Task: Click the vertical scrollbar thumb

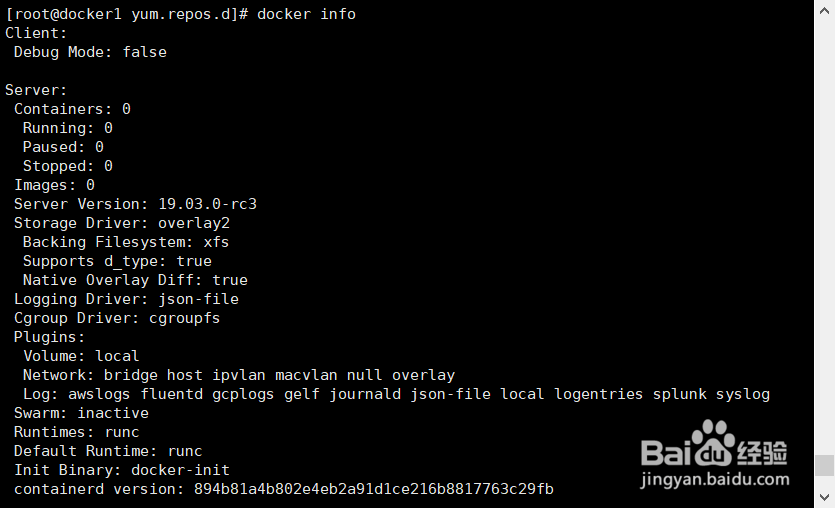Action: point(824,465)
